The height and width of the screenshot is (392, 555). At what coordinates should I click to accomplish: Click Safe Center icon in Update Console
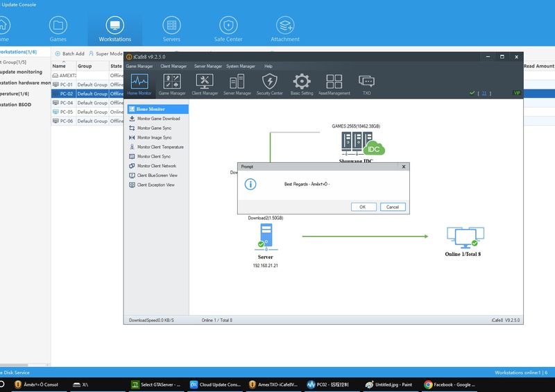tap(228, 29)
